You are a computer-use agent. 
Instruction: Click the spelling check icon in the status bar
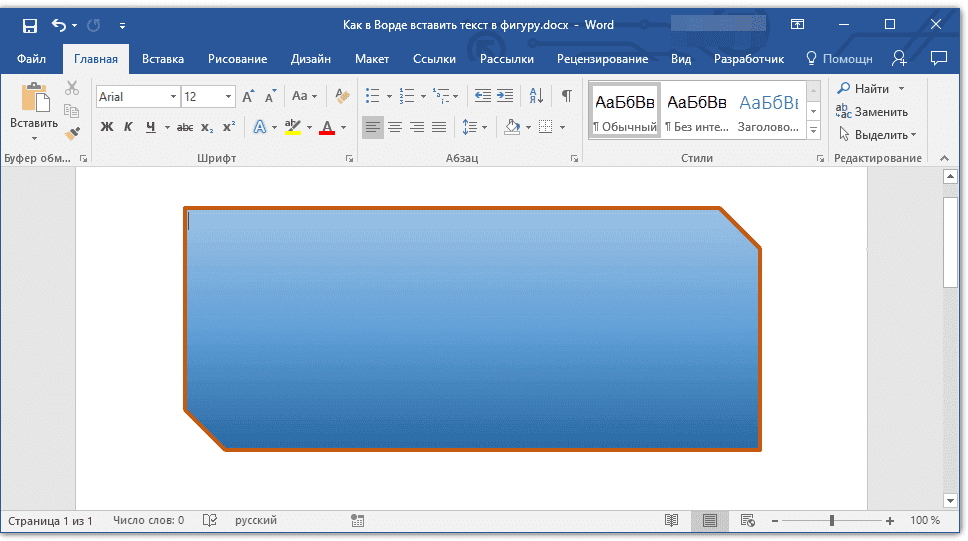(x=210, y=521)
